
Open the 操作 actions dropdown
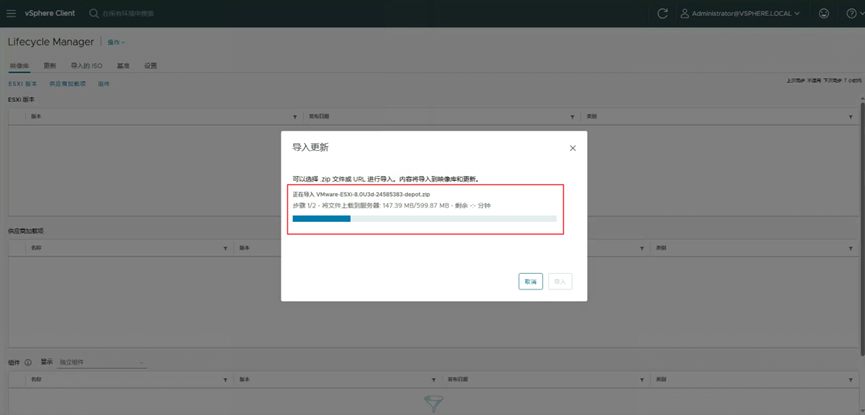click(x=116, y=42)
